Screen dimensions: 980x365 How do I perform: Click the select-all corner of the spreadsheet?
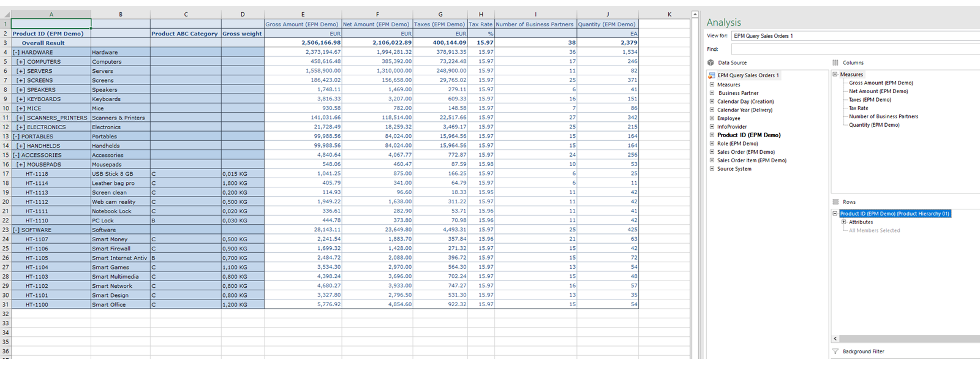click(6, 14)
